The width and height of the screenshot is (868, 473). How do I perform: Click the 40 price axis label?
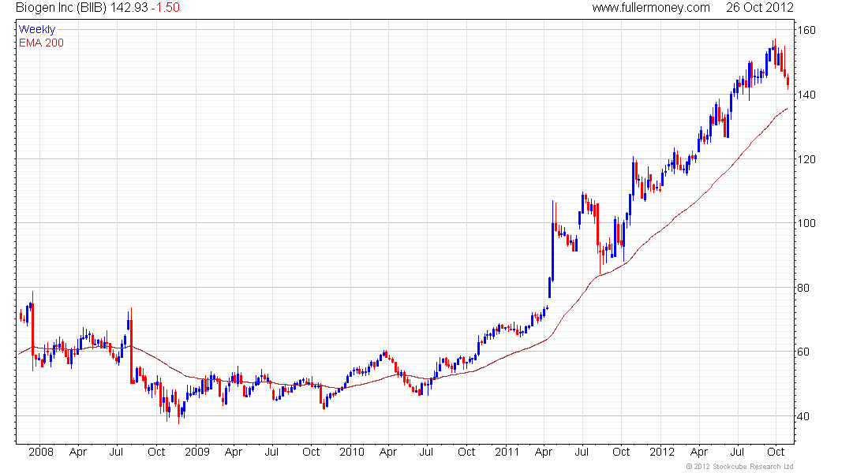[x=803, y=416]
